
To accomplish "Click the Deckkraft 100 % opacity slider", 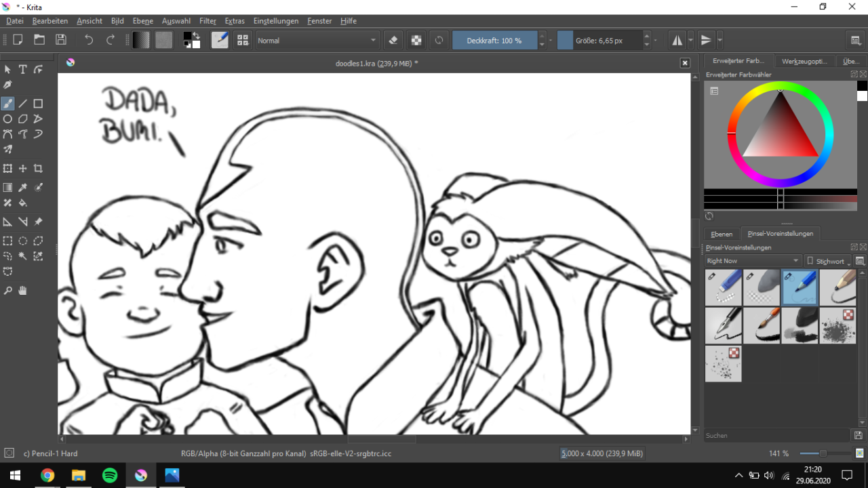I will coord(494,41).
